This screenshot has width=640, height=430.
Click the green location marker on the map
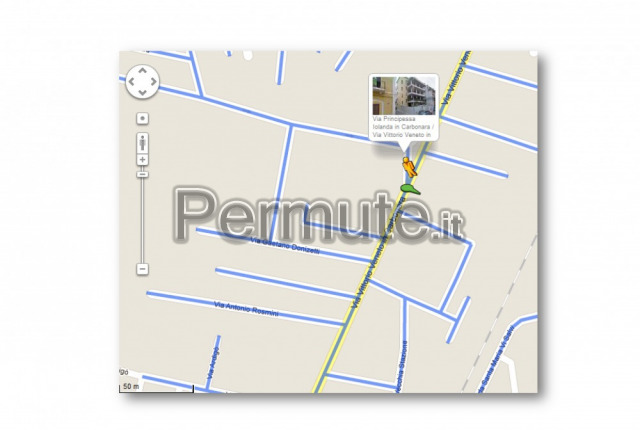pyautogui.click(x=410, y=188)
